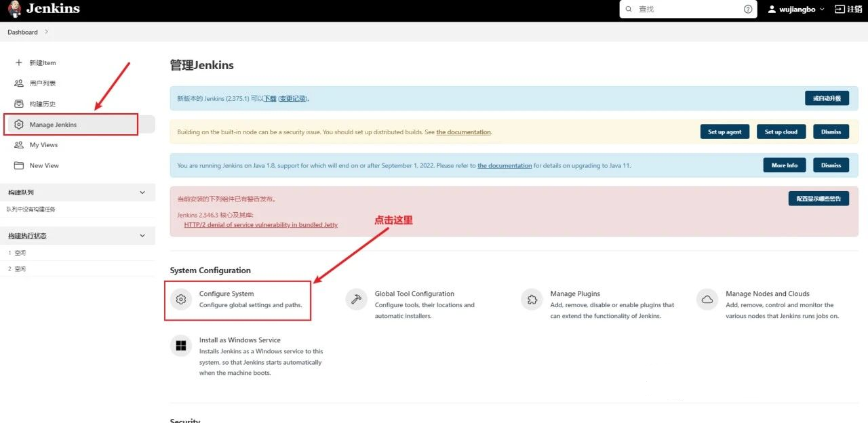Viewport: 868px width, 423px height.
Task: Click the 构建执行状态 panel header text
Action: tap(27, 236)
